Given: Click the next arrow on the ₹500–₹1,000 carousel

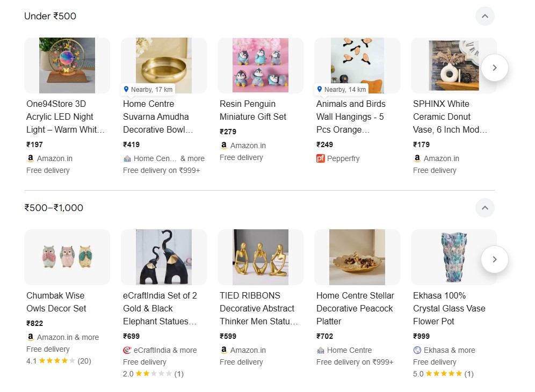Looking at the screenshot, I should 494,259.
